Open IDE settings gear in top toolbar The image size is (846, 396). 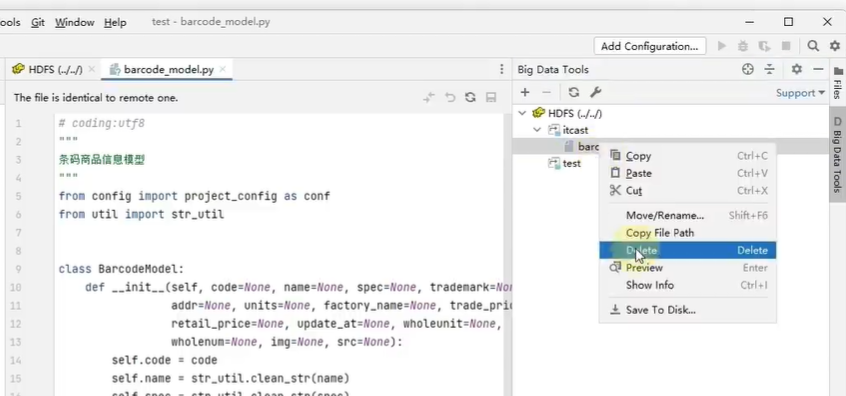tap(835, 46)
